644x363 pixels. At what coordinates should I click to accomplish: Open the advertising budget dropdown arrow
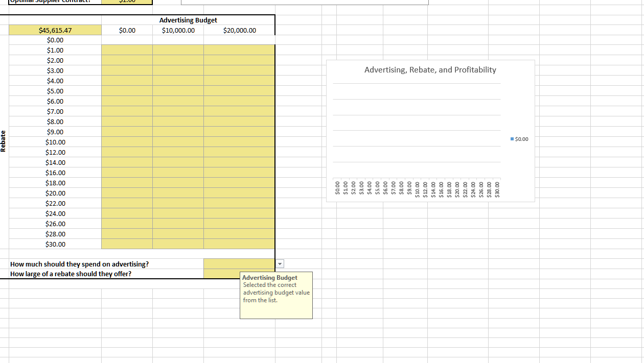pos(280,263)
